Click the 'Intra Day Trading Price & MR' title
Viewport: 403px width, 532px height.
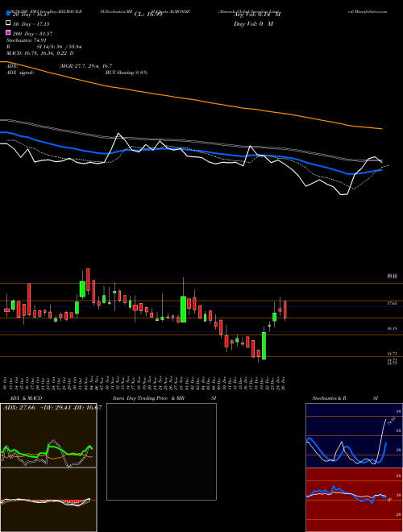(148, 398)
